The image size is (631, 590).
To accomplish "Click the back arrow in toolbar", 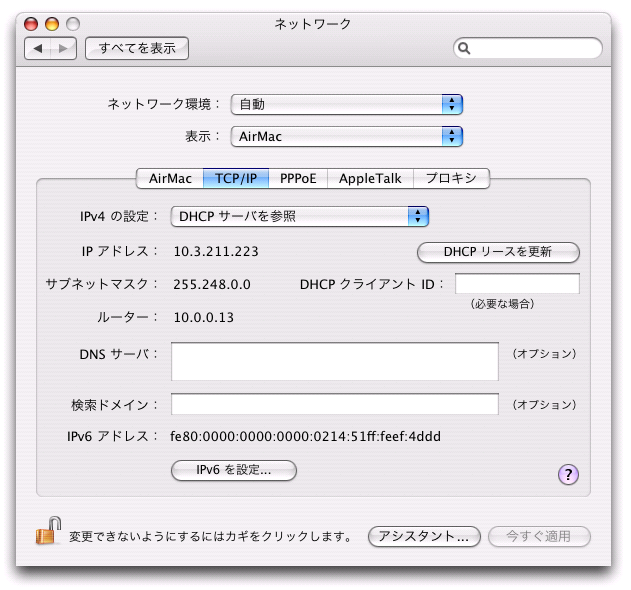I will click(x=38, y=48).
